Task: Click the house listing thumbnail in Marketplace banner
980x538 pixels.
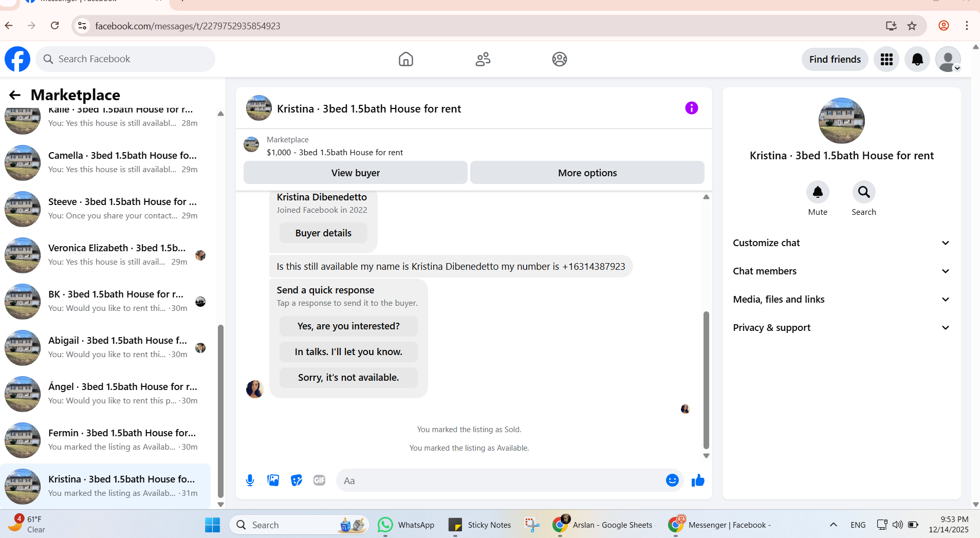Action: [x=251, y=144]
